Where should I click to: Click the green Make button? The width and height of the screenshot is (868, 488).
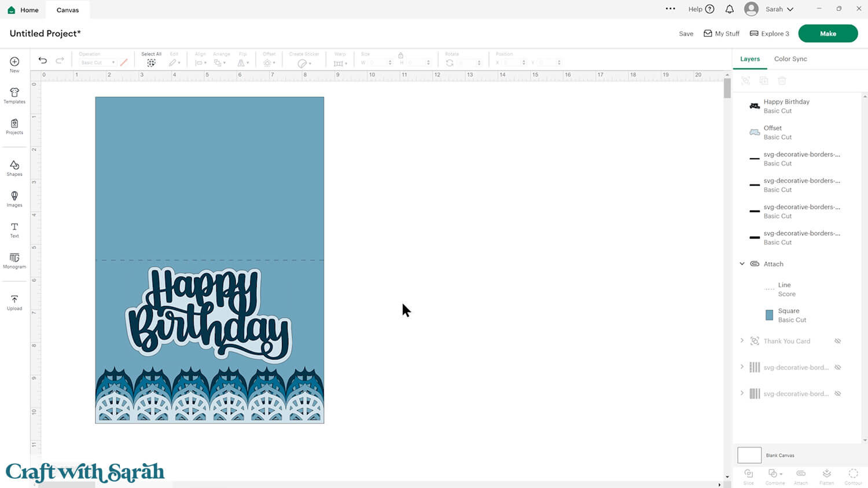[827, 34]
